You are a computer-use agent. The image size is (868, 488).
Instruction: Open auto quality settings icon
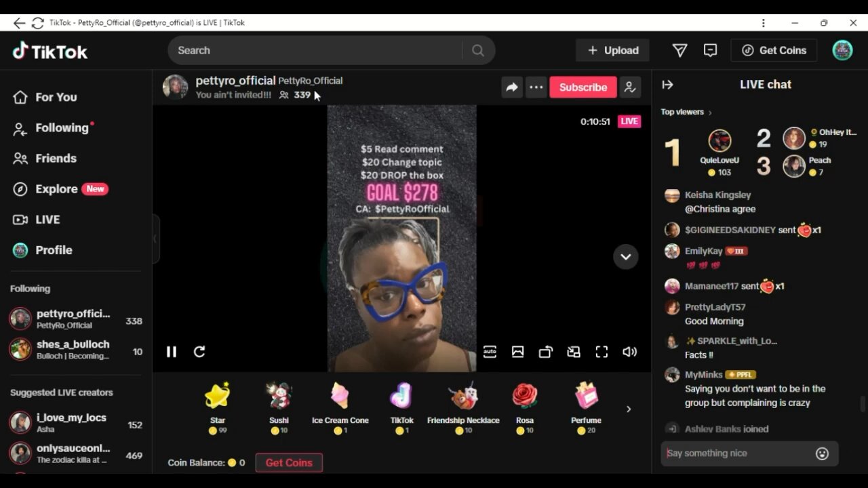click(490, 352)
